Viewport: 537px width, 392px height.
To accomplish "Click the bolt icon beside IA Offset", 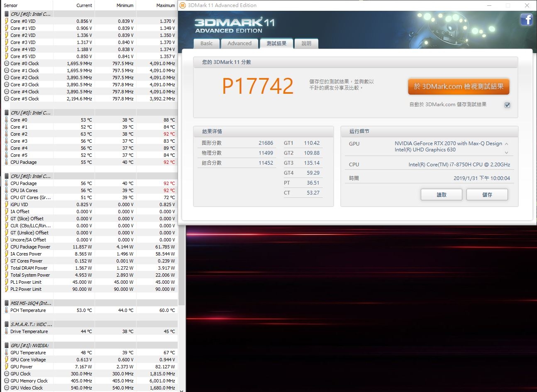I will pos(7,212).
